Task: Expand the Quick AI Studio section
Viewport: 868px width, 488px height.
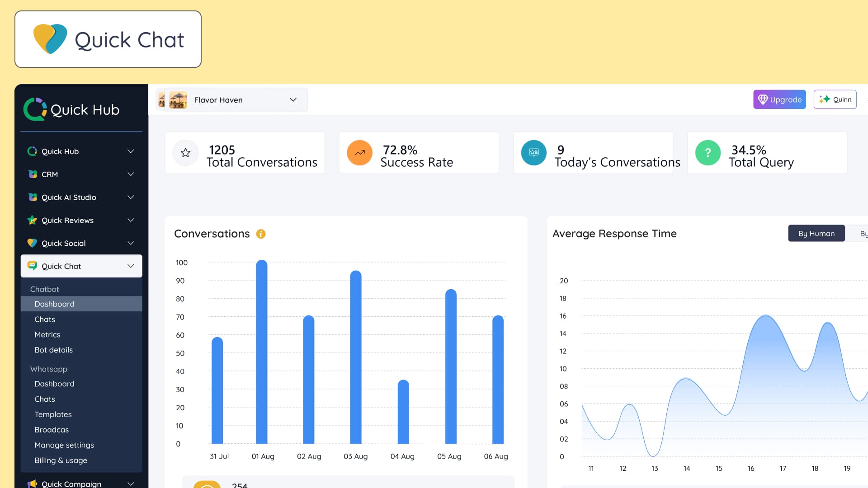Action: tap(130, 197)
